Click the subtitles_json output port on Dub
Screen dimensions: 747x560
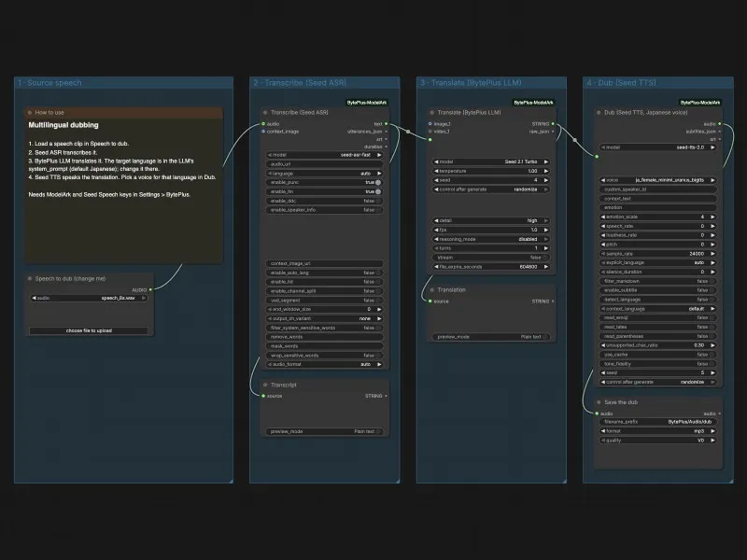click(719, 132)
